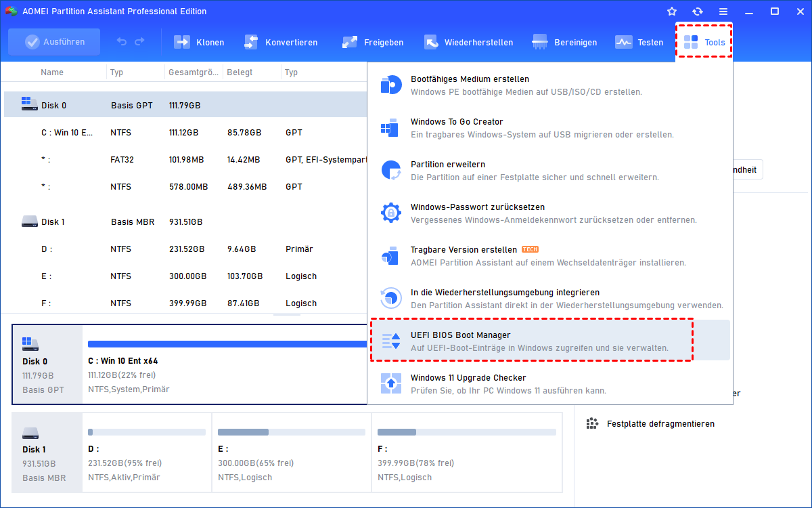Select the Disk 1 row in list
This screenshot has width=812, height=508.
click(x=185, y=222)
